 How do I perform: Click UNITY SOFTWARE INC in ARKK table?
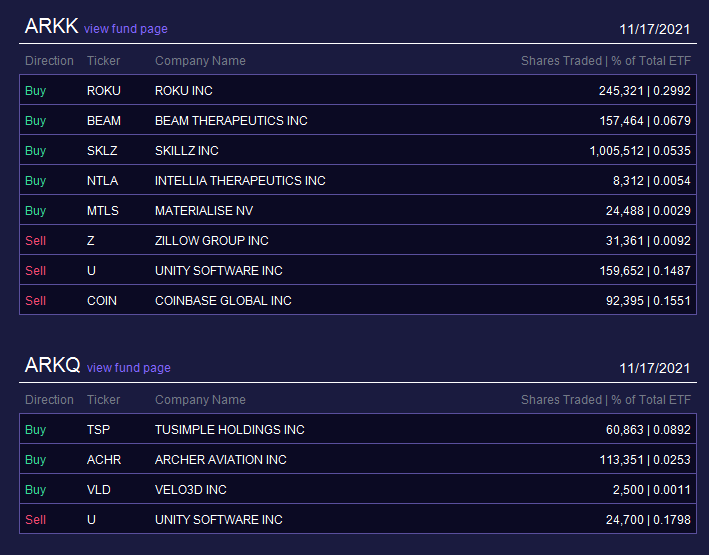pos(219,271)
